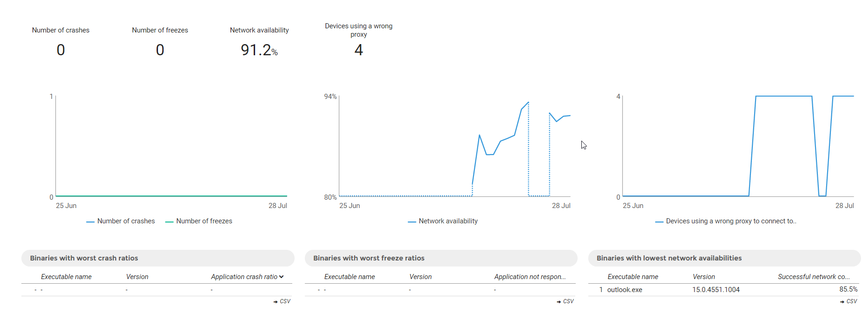Expand the Version column header in crash table
The width and height of the screenshot is (868, 332).
click(x=137, y=276)
